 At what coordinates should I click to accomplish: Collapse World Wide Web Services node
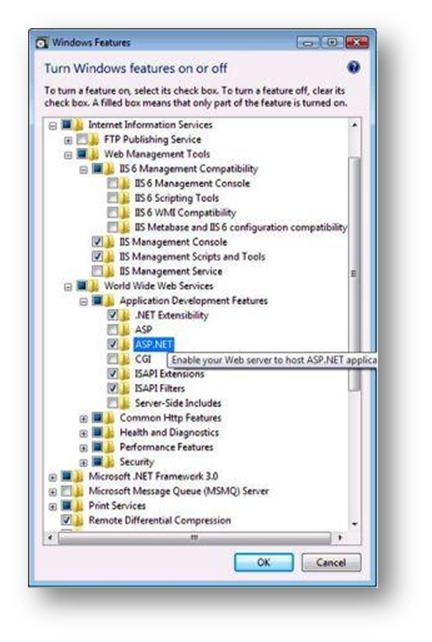[x=68, y=287]
